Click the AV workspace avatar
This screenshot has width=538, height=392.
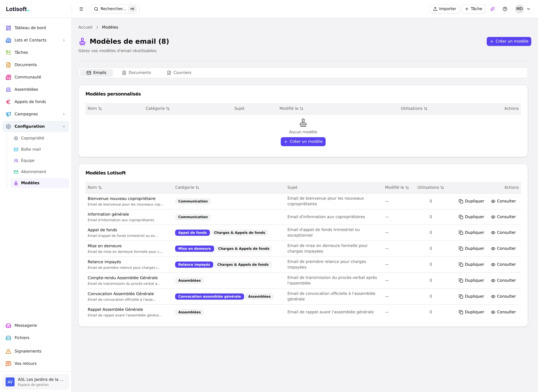coord(10,382)
